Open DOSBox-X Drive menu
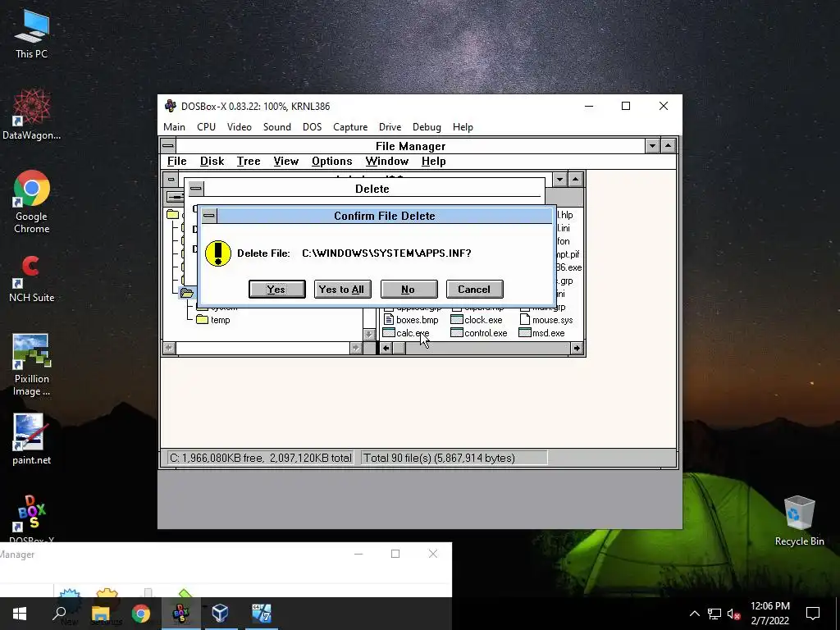The height and width of the screenshot is (630, 840). [390, 127]
